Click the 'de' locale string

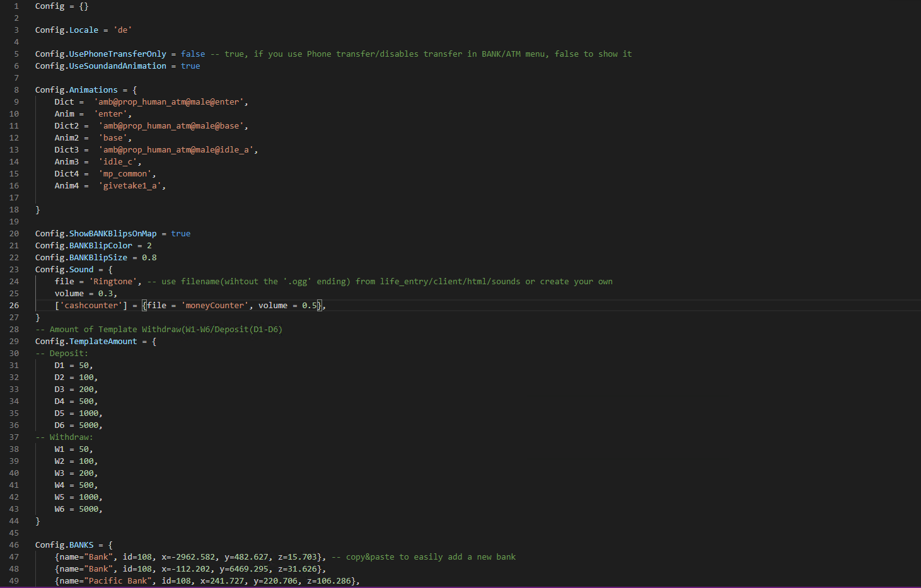click(x=122, y=30)
